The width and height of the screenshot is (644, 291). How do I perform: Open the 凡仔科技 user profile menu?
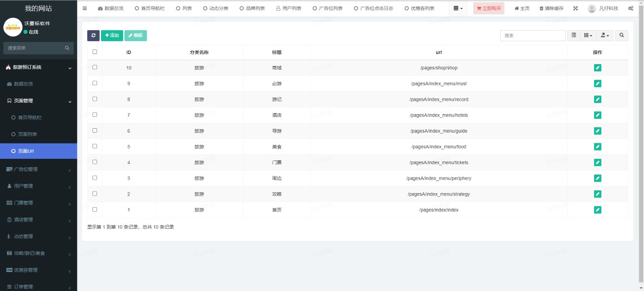click(603, 8)
